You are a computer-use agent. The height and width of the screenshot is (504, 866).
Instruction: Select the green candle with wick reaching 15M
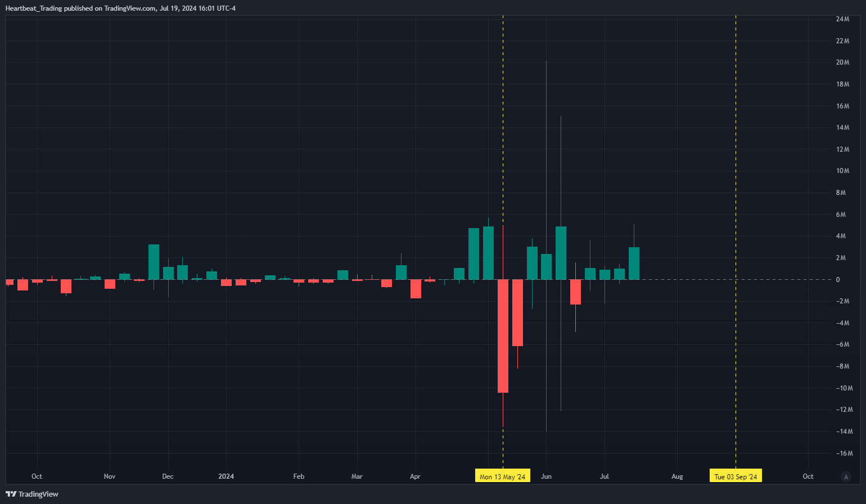pyautogui.click(x=561, y=253)
